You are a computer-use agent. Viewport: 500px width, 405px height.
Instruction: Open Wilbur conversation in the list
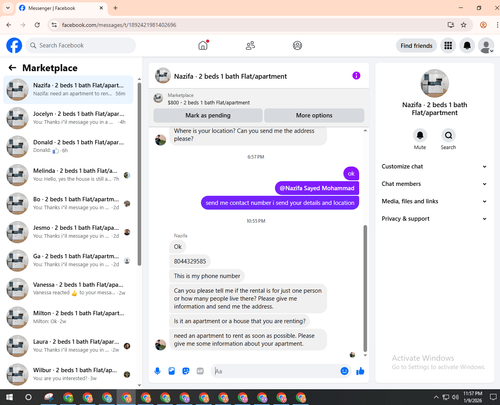(x=68, y=374)
